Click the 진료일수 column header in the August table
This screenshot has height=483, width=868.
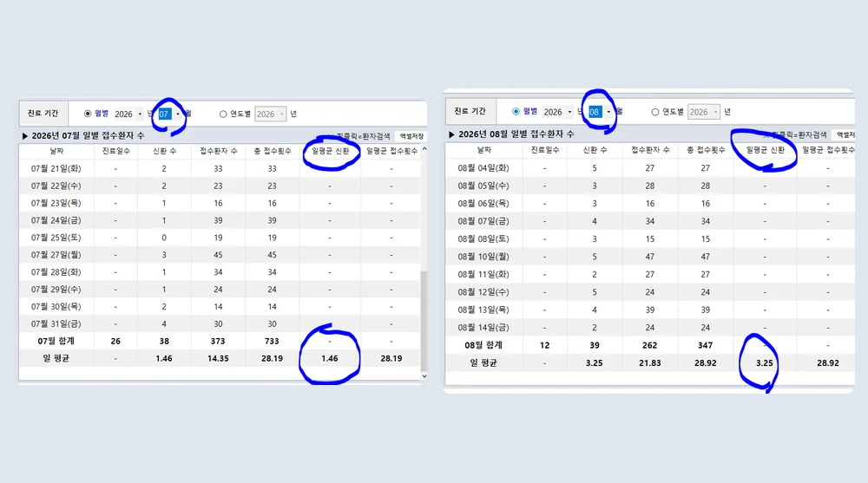(545, 149)
